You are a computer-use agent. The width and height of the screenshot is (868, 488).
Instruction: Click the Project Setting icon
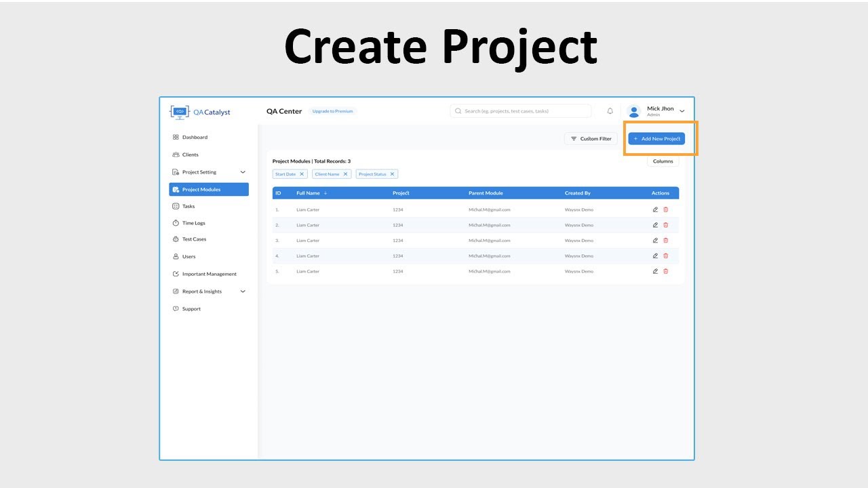coord(176,172)
